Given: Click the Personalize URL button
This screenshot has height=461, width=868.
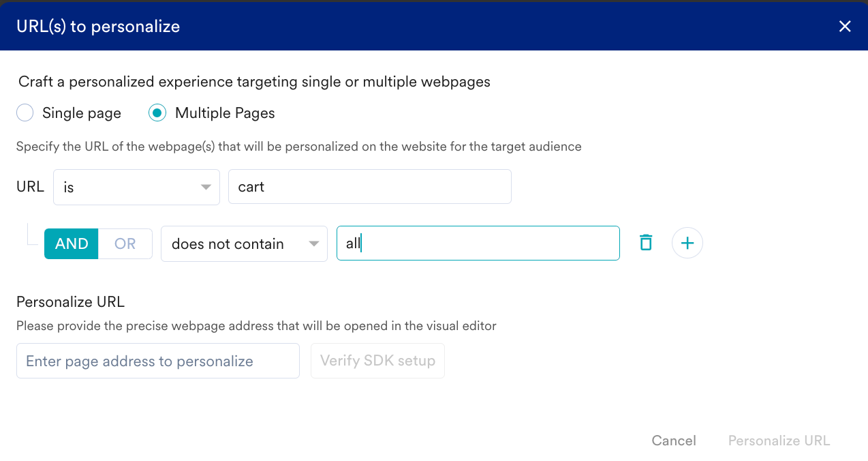Looking at the screenshot, I should pos(779,441).
